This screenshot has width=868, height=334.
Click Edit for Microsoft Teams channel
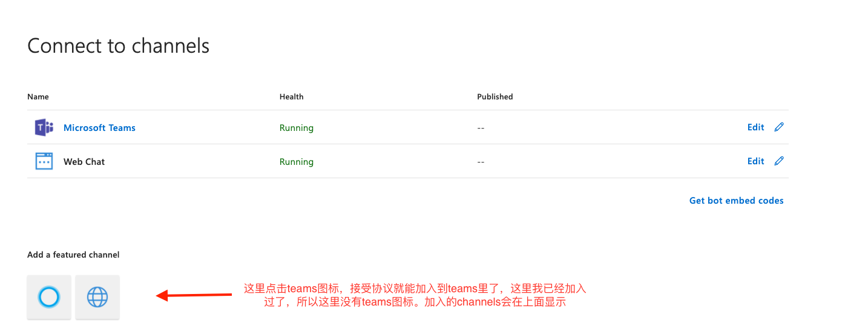[755, 127]
